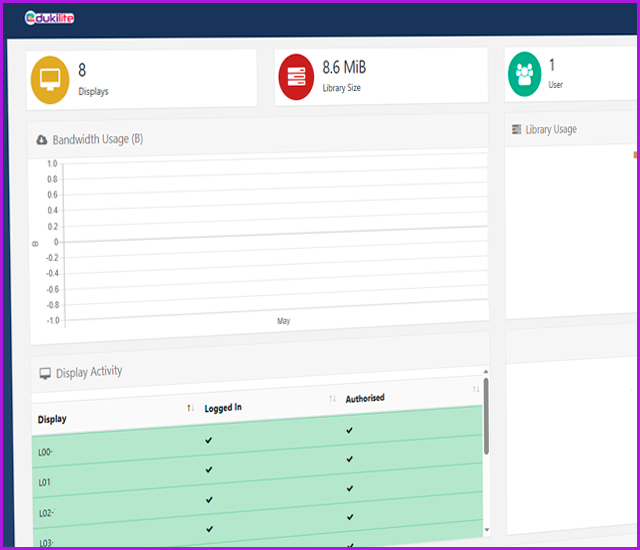Screen dimensions: 640x550
Task: Click the Library Usage panel icon
Action: click(x=516, y=129)
